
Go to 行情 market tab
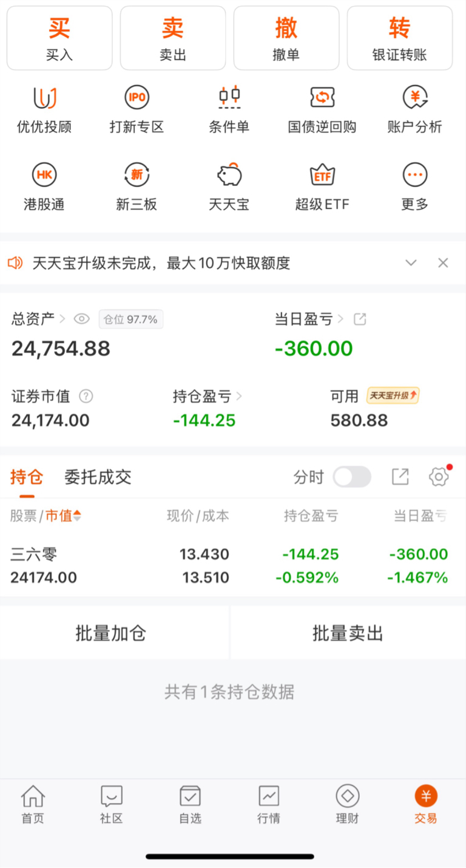(x=269, y=804)
